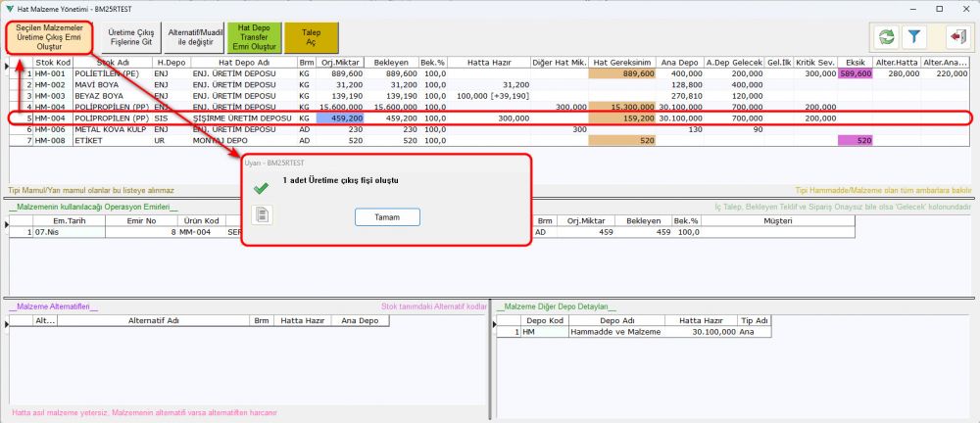Click the Eksik column header
This screenshot has width=980, height=423.
855,63
